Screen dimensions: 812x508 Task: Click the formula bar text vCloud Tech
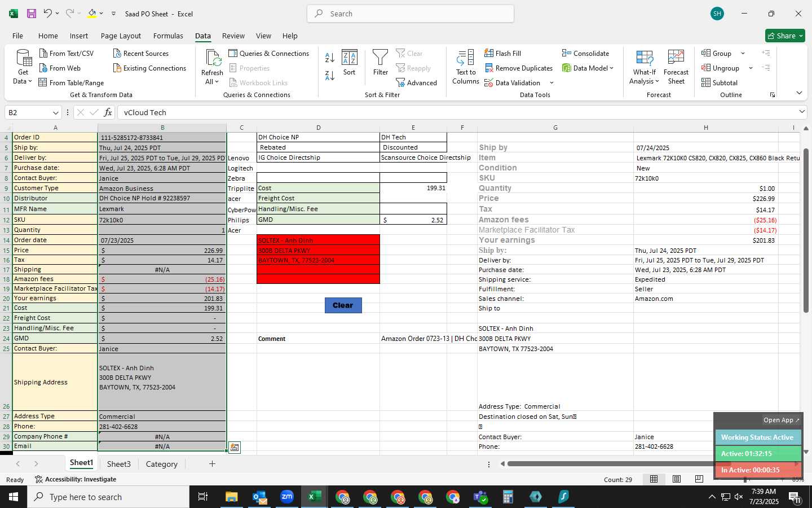145,112
